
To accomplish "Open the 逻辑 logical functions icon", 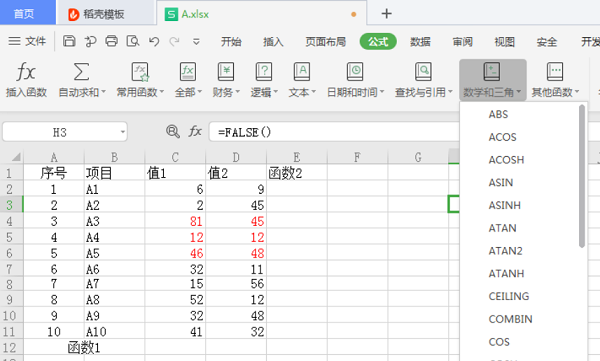I will tap(264, 72).
